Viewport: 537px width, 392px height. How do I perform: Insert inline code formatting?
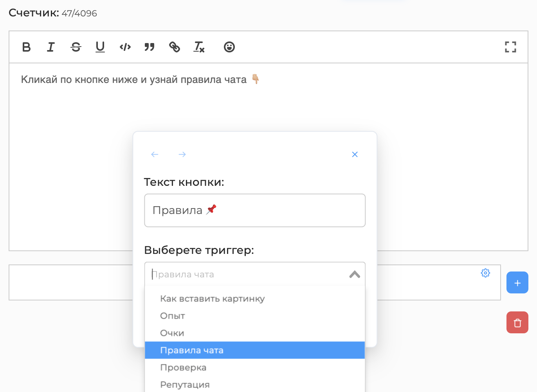click(x=125, y=47)
